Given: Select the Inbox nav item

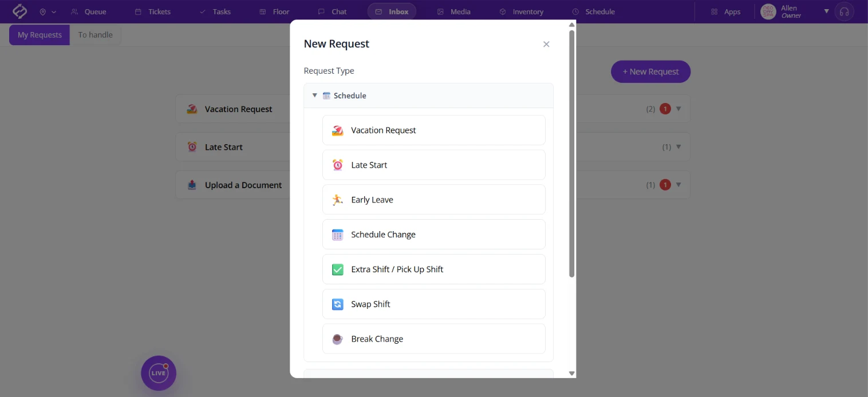Looking at the screenshot, I should [392, 11].
